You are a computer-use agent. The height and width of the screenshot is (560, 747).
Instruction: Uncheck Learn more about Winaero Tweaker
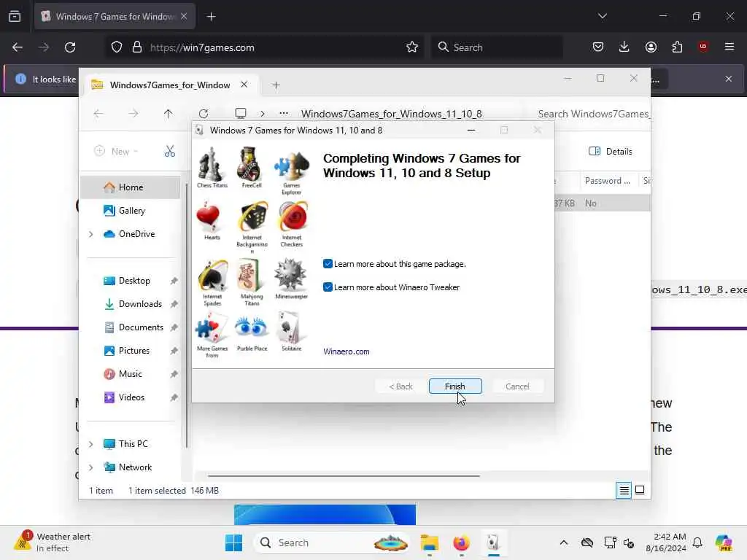click(328, 287)
